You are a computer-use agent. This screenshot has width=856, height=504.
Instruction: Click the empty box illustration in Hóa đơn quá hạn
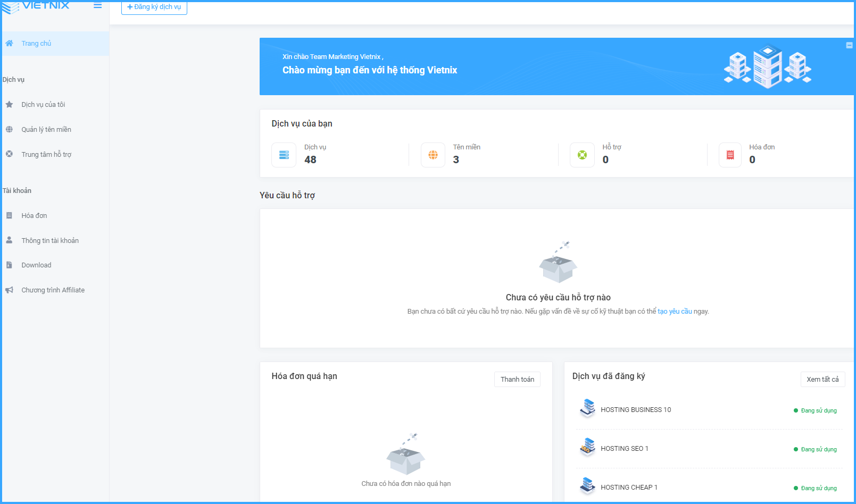click(x=405, y=453)
